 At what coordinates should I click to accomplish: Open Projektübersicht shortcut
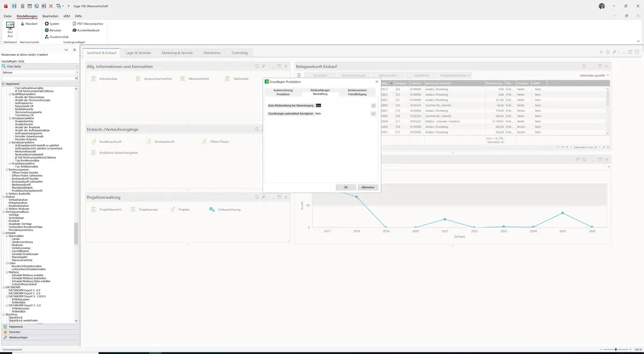pyautogui.click(x=106, y=210)
